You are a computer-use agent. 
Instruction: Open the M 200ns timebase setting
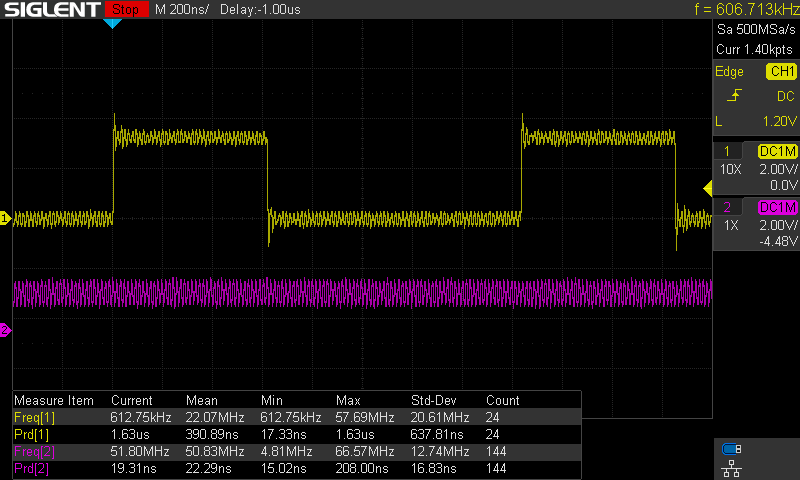point(182,9)
